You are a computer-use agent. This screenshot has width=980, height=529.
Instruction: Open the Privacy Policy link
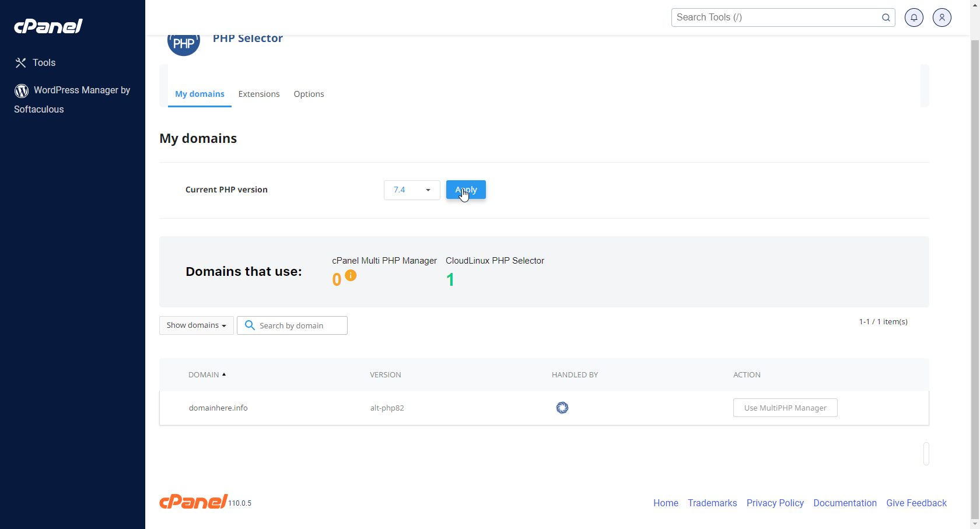[x=775, y=503]
